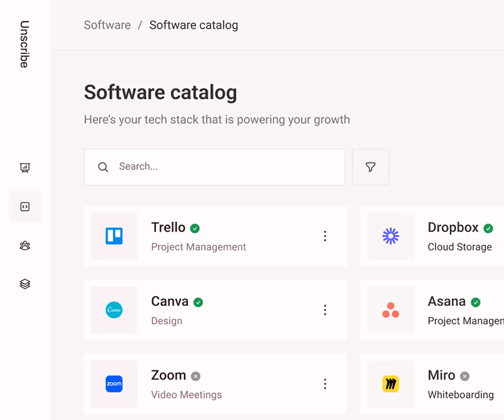The height and width of the screenshot is (420, 504).
Task: Click Dropbox's green verified badge
Action: point(488,228)
